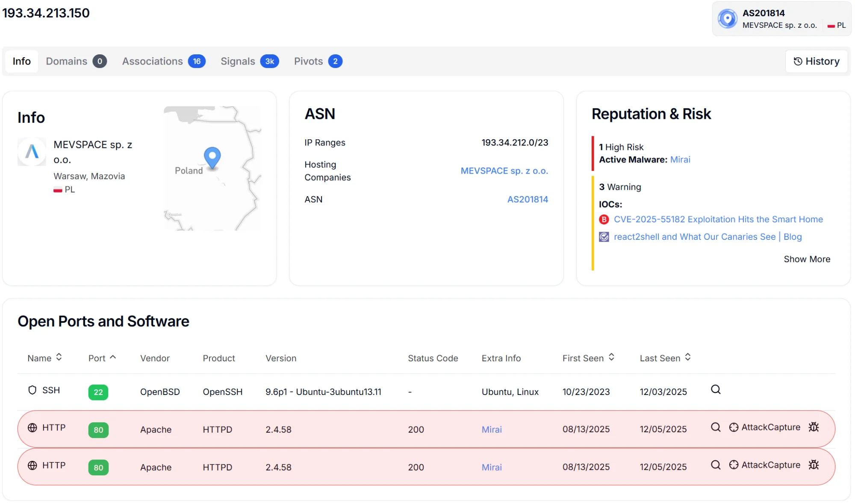Click the bug icon in last HTTP row
The image size is (855, 504).
814,465
